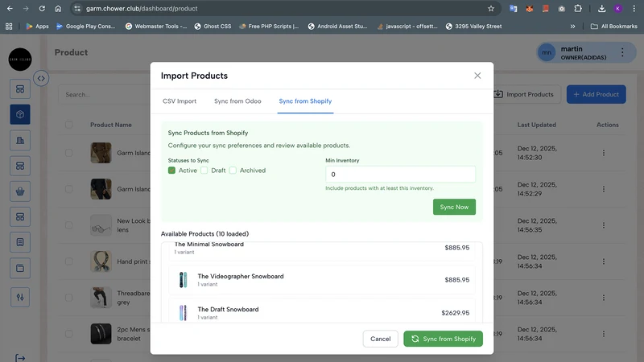Expand hidden bookmarks chevron
The width and height of the screenshot is (644, 362).
pos(572,27)
